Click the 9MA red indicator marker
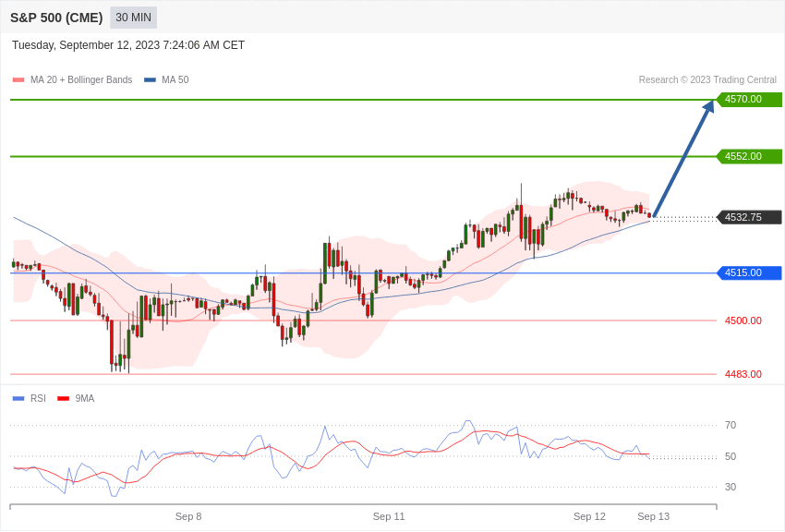The height and width of the screenshot is (532, 785). pos(61,398)
